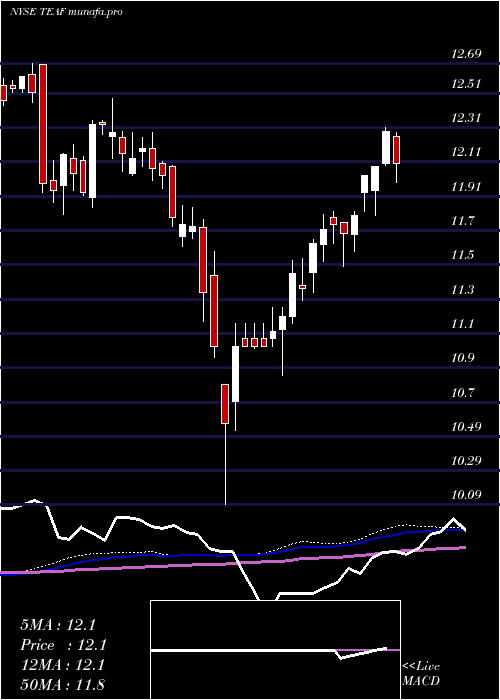Click the 11.5 price axis label
The width and height of the screenshot is (500, 700).
463,255
